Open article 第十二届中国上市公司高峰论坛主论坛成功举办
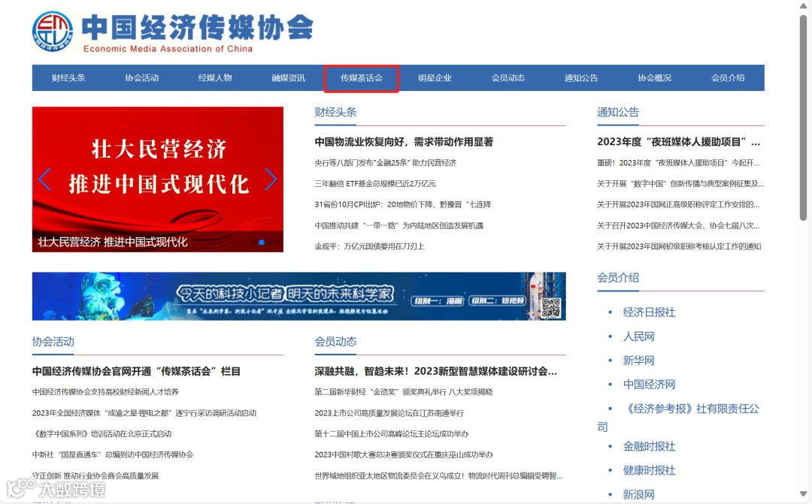This screenshot has width=812, height=504. (392, 433)
